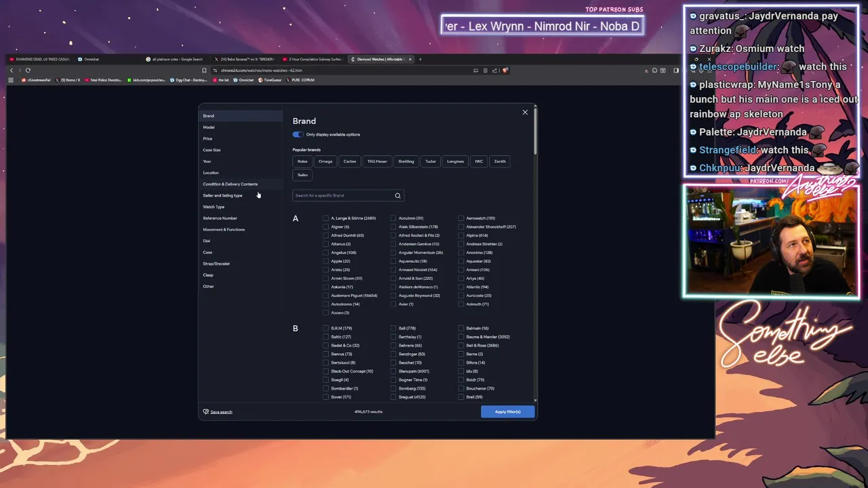Select the Watch Type filter category
The width and height of the screenshot is (868, 488).
coord(241,207)
